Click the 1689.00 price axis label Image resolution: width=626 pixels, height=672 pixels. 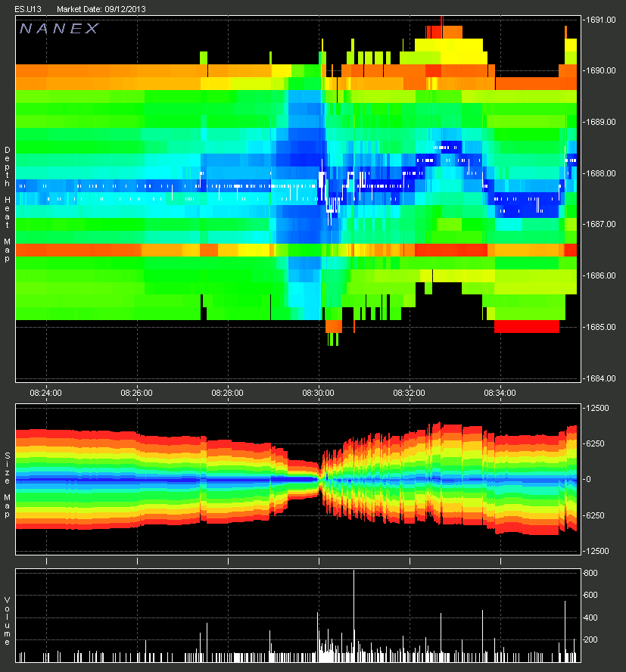pyautogui.click(x=600, y=122)
